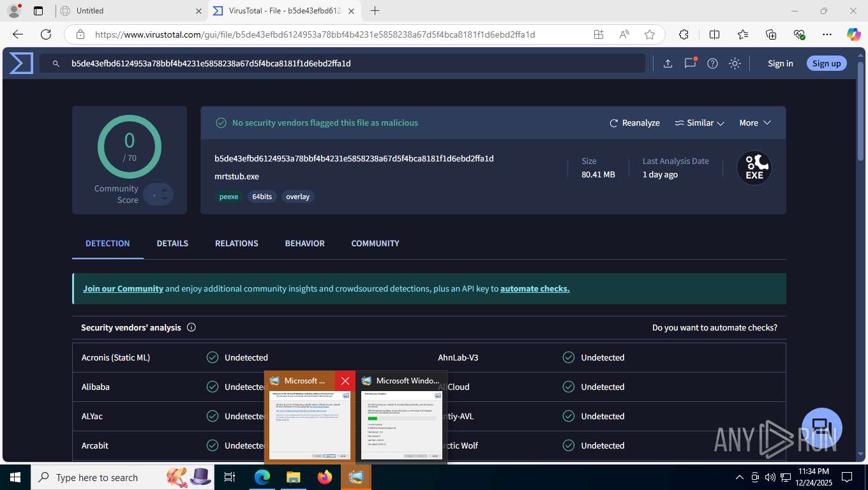Open the help question mark icon
The width and height of the screenshot is (868, 490).
(x=712, y=63)
